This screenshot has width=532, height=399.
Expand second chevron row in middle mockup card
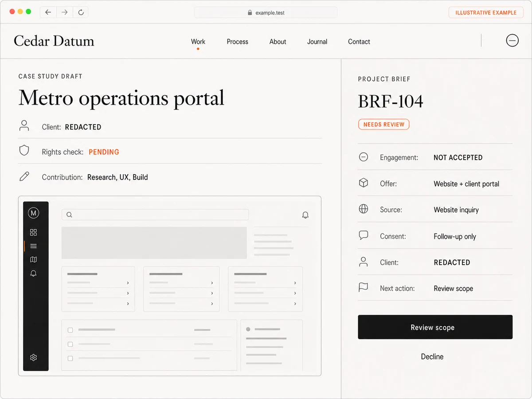212,293
